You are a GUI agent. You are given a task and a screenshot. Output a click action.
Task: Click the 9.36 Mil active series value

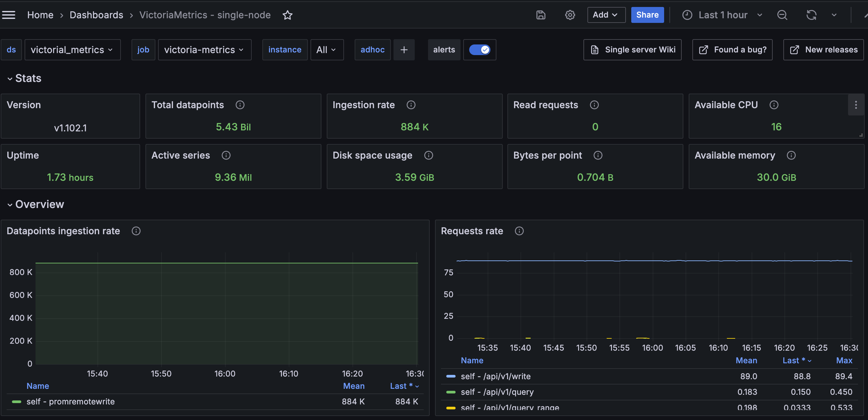233,177
